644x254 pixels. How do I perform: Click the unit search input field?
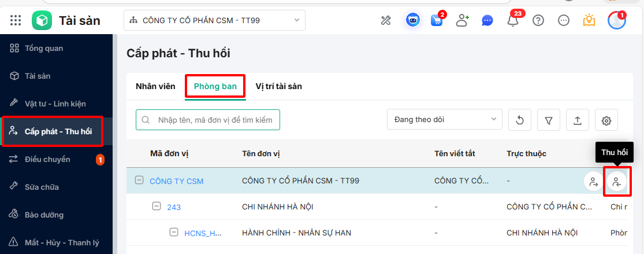(214, 120)
